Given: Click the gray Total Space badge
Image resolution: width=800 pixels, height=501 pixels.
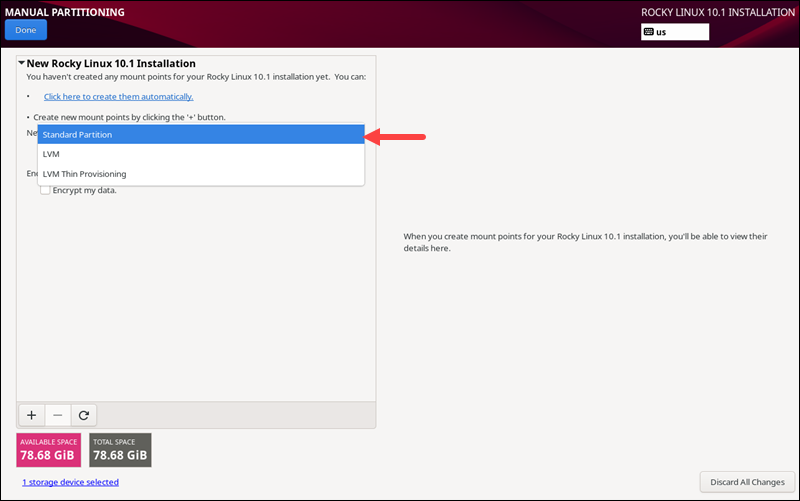Looking at the screenshot, I should (x=119, y=451).
